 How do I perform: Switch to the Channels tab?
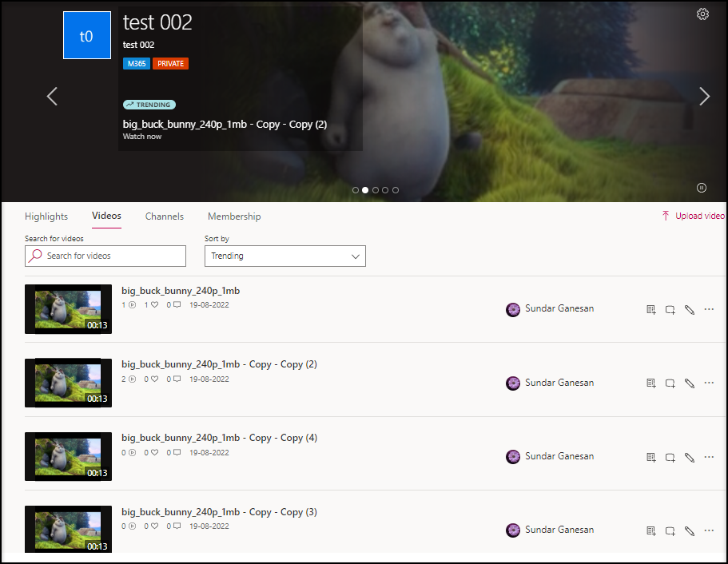(x=165, y=216)
